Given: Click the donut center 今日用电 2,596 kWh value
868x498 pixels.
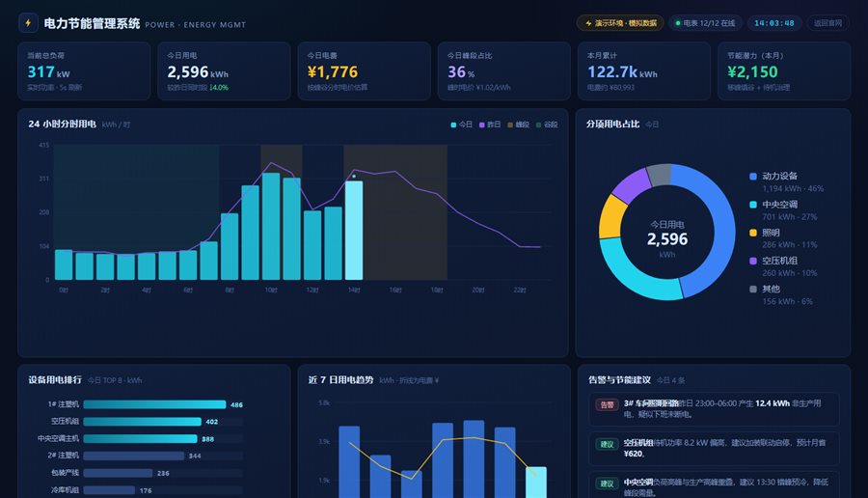Looking at the screenshot, I should point(667,238).
